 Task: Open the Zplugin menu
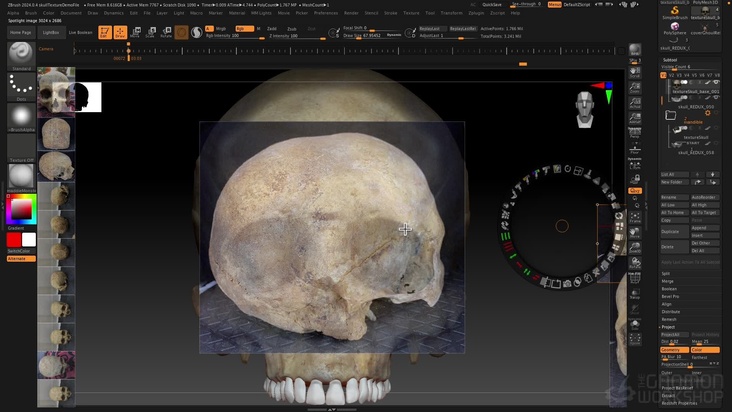click(x=476, y=13)
